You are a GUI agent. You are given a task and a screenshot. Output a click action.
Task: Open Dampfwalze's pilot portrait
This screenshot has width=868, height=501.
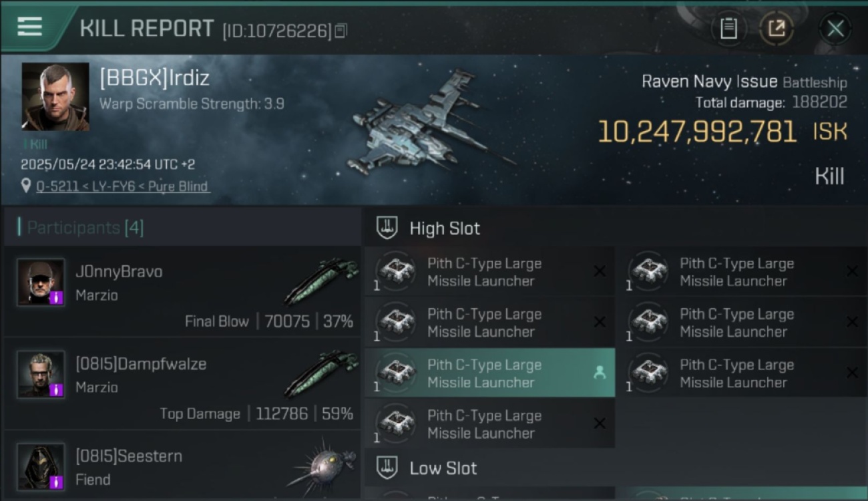(41, 375)
